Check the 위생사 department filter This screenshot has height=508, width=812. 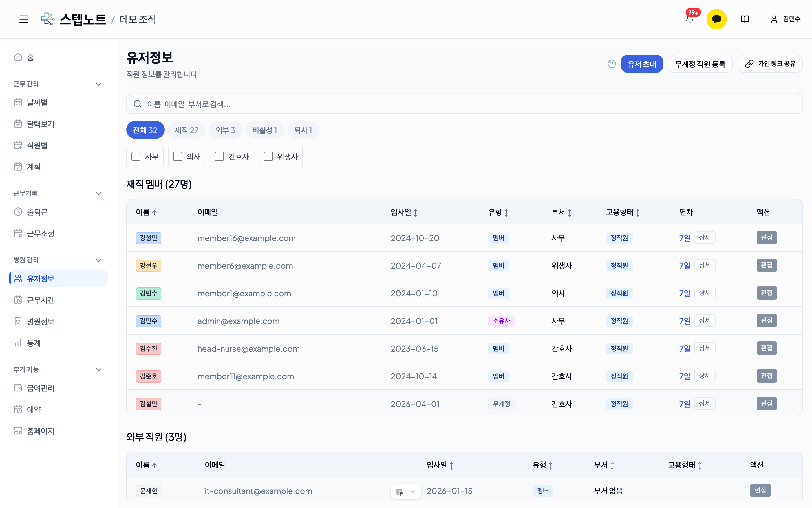[x=268, y=156]
